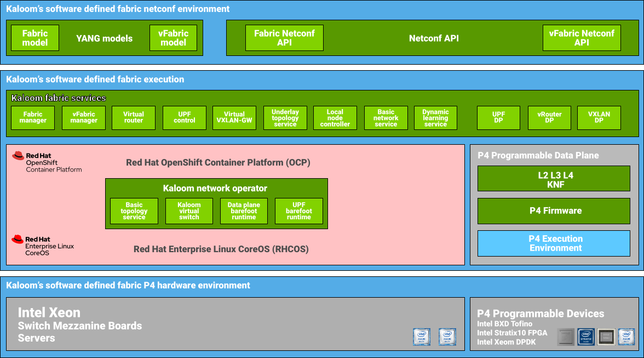
Task: Select the vFabric Netconf API box
Action: pyautogui.click(x=582, y=38)
